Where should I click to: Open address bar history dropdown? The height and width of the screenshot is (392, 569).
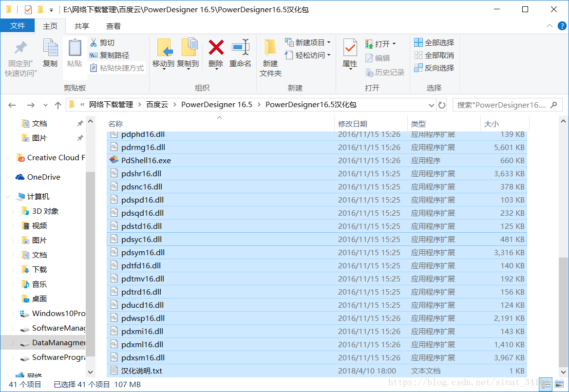431,105
